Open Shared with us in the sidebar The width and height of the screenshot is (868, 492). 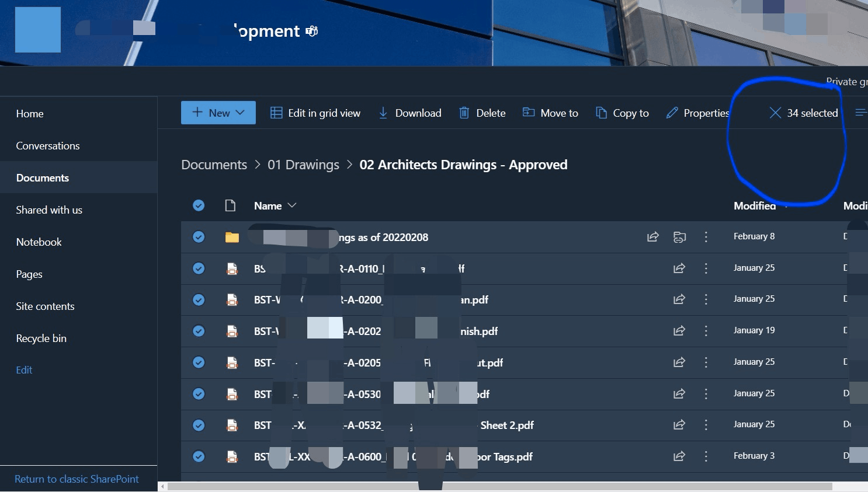[x=49, y=210]
